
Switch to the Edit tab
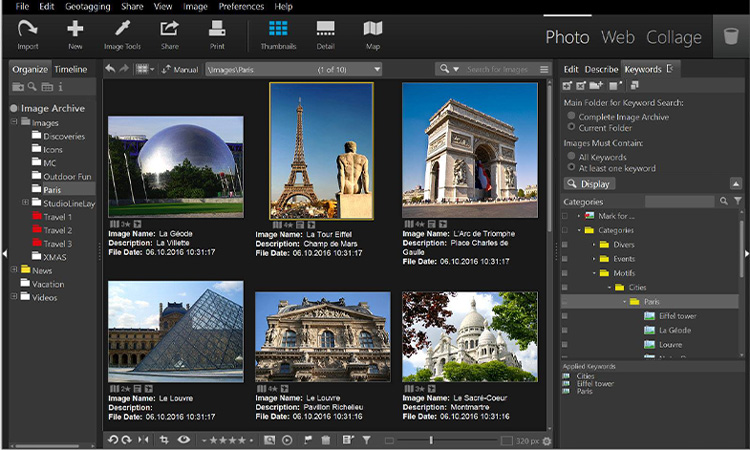[x=571, y=69]
